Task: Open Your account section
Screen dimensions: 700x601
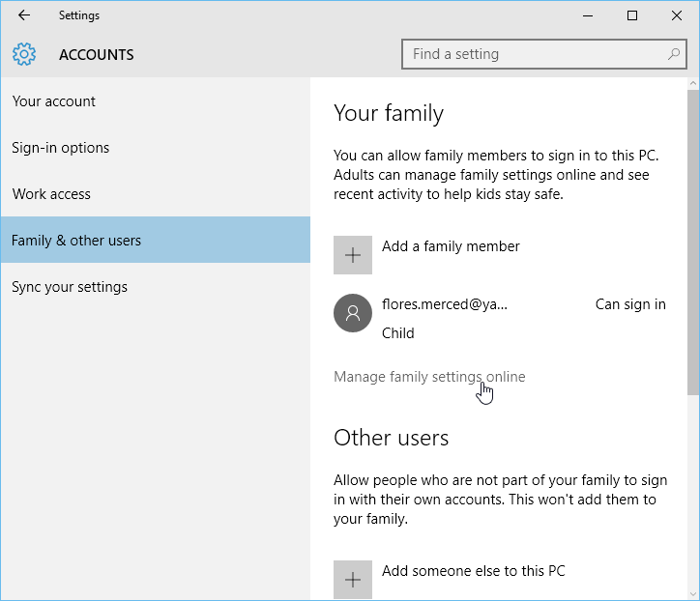Action: (x=54, y=101)
